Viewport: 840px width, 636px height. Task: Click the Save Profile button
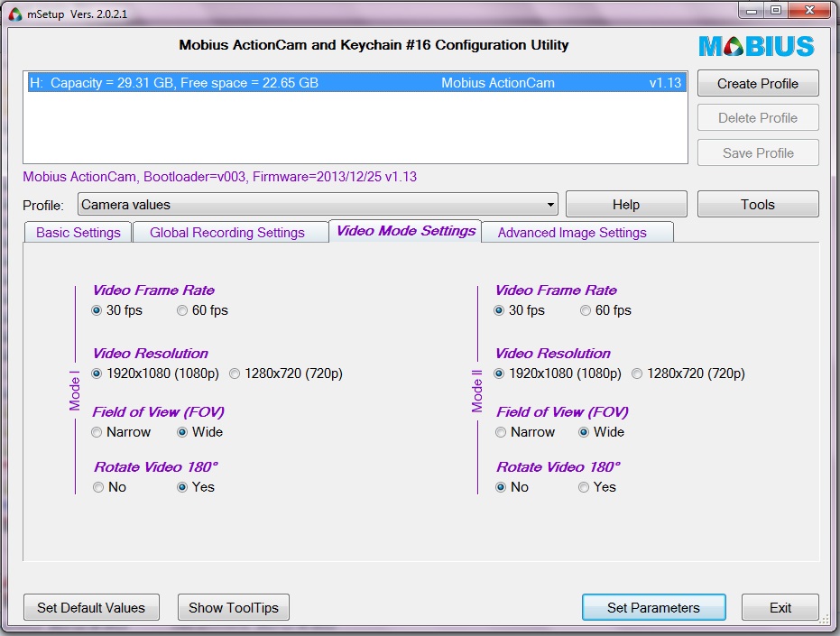click(x=758, y=152)
